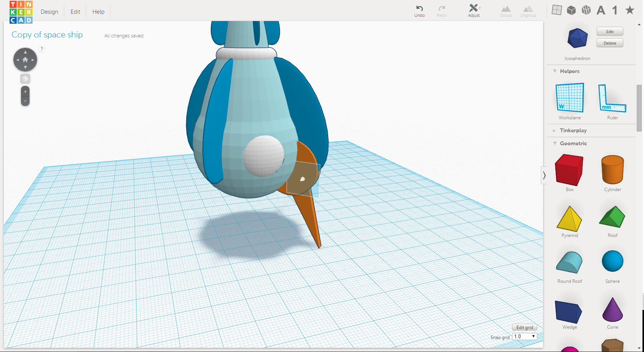This screenshot has height=352, width=644.
Task: Click home view in navigation pad
Action: (25, 60)
